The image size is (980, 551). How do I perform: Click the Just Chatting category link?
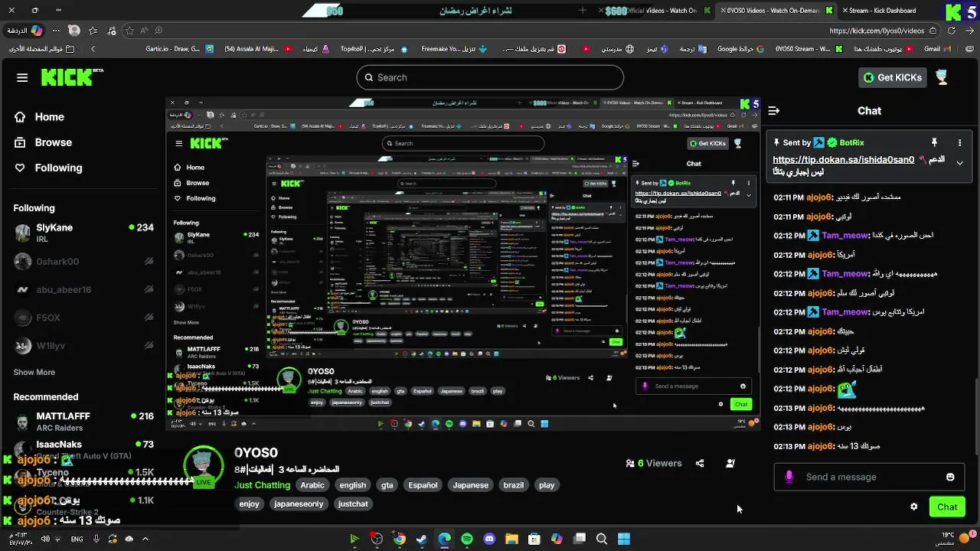pos(262,485)
